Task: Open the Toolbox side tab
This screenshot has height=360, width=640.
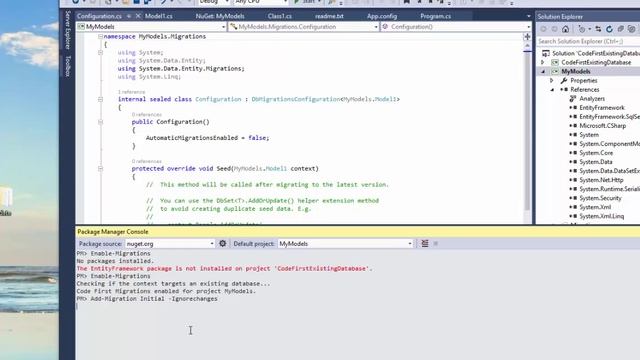Action: 68,66
